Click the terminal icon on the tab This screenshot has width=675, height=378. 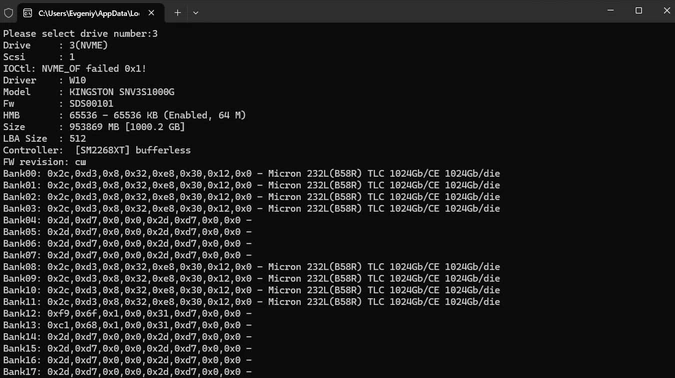(28, 13)
